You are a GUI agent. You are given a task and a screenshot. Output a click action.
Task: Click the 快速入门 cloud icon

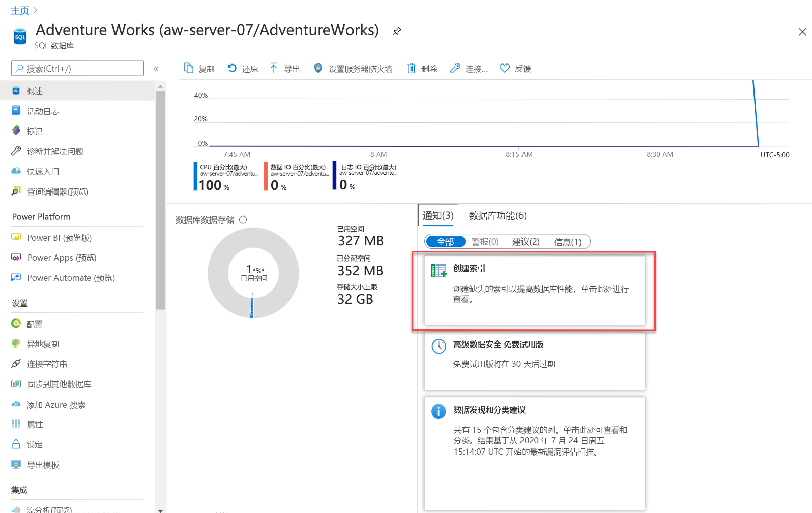[16, 171]
